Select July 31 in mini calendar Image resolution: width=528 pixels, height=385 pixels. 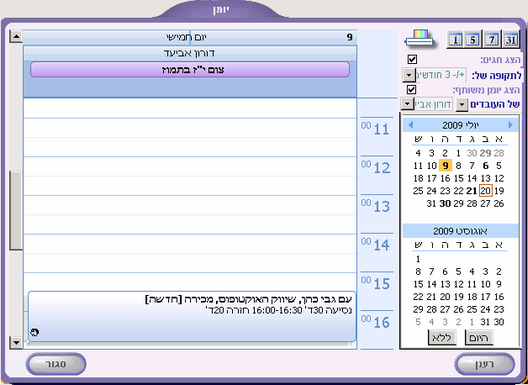pyautogui.click(x=431, y=204)
